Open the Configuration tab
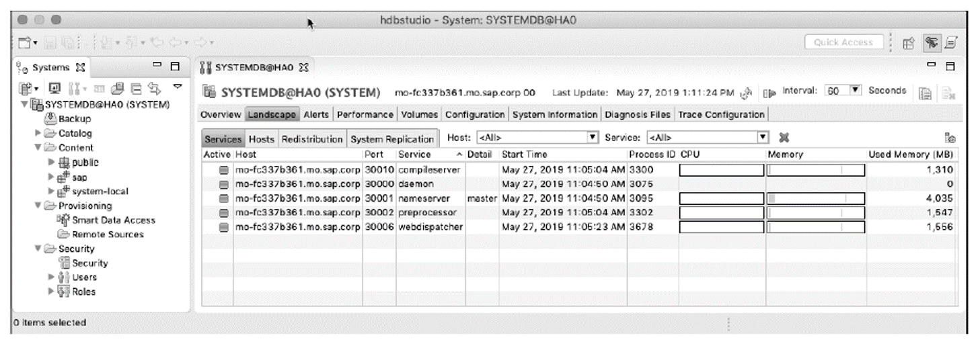Viewport: 980px width, 346px height. [475, 115]
